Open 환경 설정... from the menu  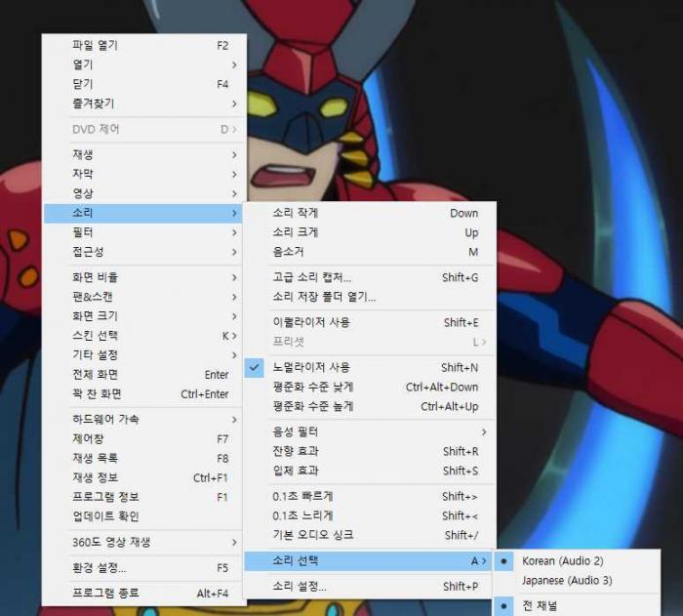coord(143,568)
